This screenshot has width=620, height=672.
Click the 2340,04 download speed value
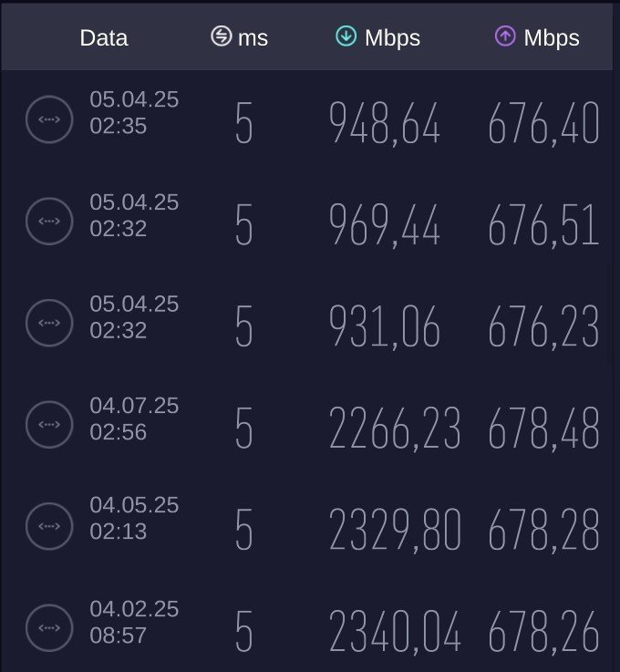tap(394, 632)
